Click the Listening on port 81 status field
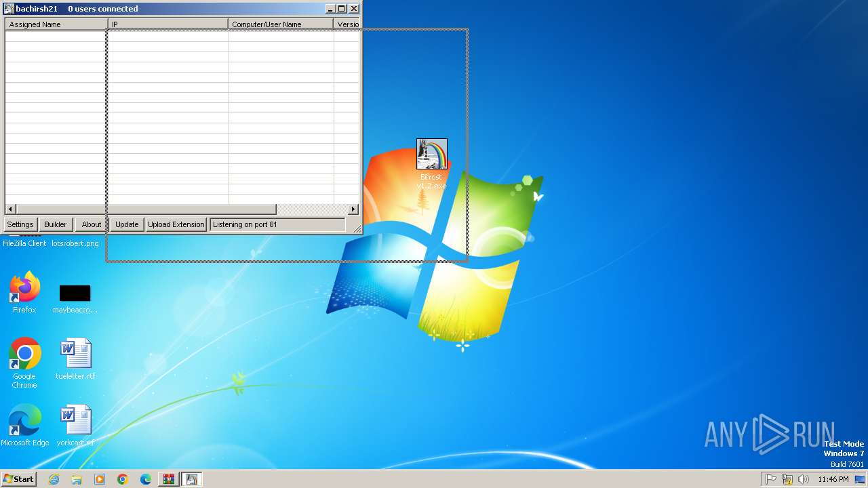 [277, 224]
